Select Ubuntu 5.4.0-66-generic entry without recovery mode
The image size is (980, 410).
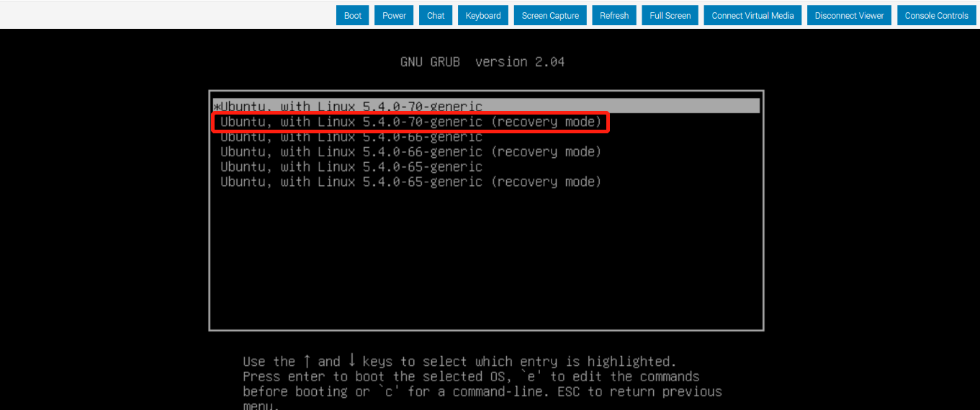coord(351,137)
